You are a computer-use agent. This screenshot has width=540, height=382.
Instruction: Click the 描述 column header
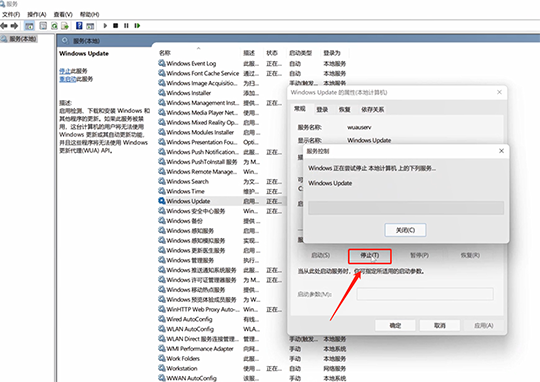point(249,53)
